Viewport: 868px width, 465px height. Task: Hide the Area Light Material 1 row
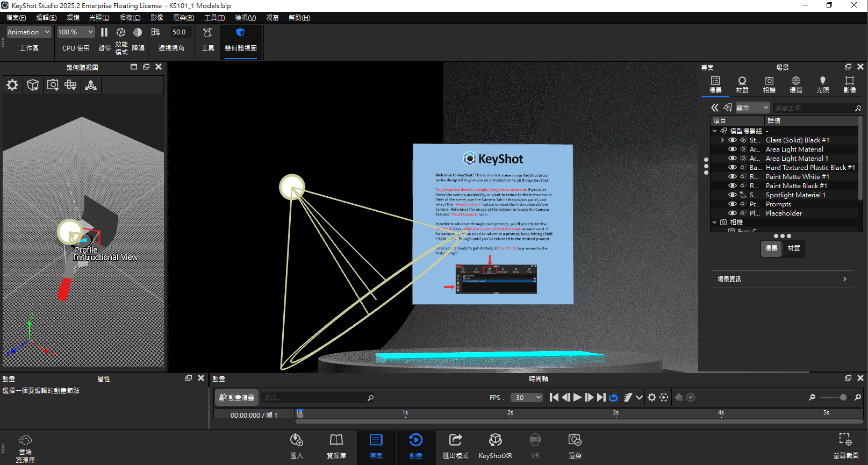pyautogui.click(x=733, y=159)
